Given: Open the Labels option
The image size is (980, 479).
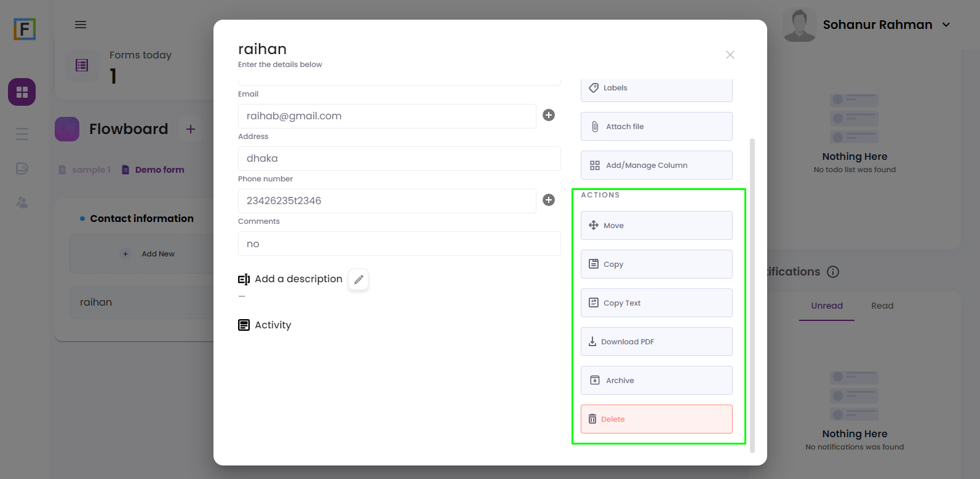Looking at the screenshot, I should [x=656, y=89].
